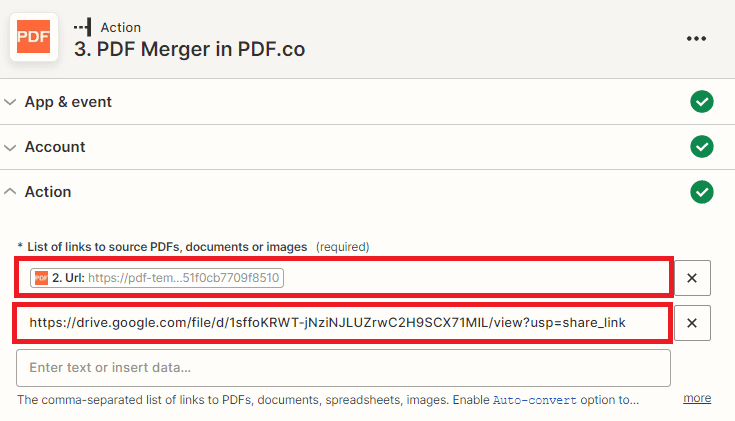Click the empty 'Enter text or insert data' field
Image resolution: width=735 pixels, height=421 pixels.
(343, 368)
